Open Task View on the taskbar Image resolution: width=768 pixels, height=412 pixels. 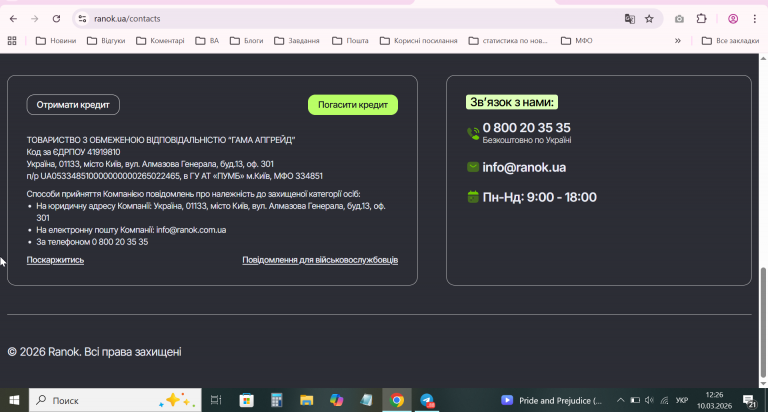tap(216, 400)
